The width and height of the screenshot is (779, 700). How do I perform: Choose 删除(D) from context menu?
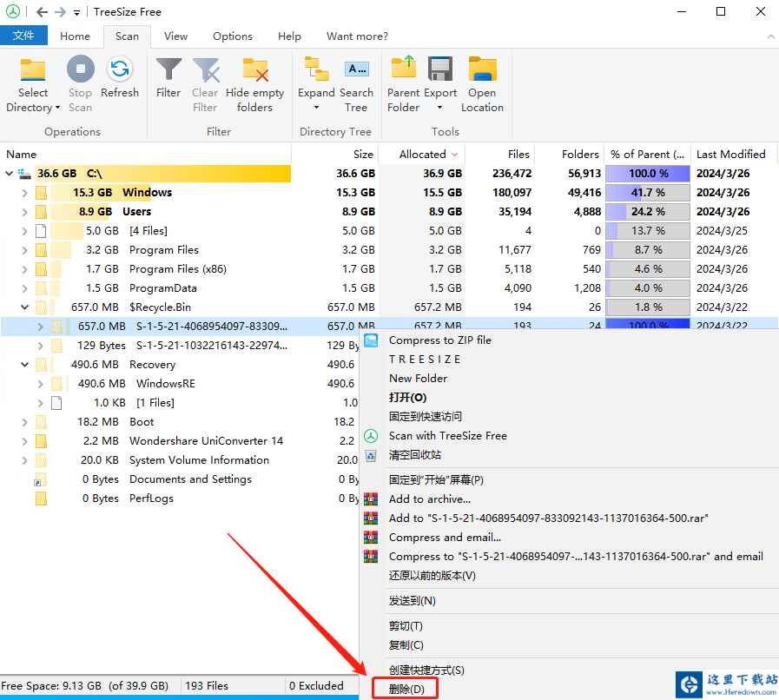tap(406, 689)
